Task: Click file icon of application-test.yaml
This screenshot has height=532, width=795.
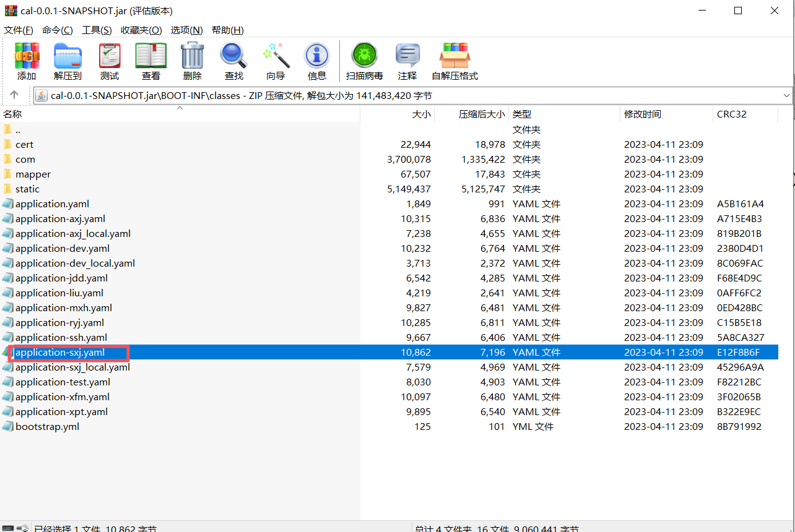Action: click(7, 382)
